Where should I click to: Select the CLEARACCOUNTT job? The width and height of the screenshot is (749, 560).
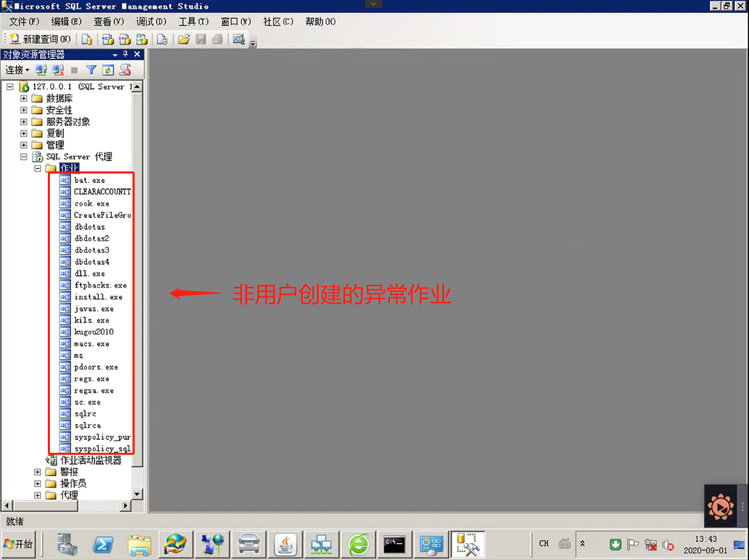(x=103, y=191)
